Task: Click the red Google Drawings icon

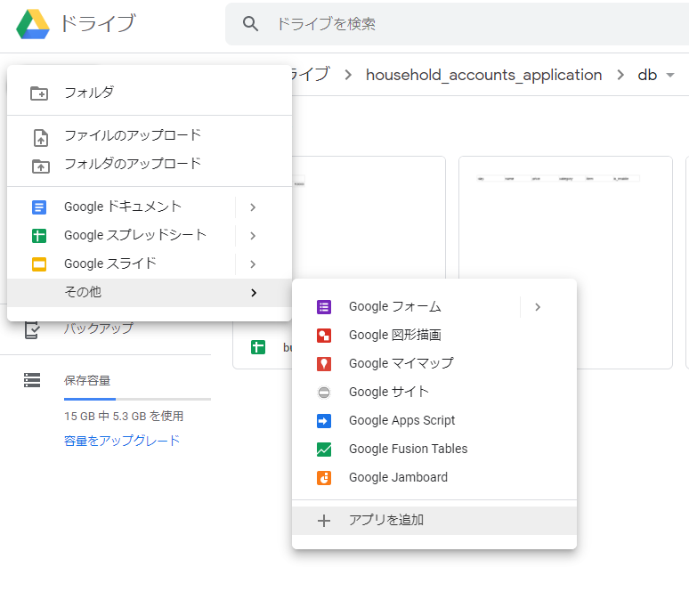Action: (324, 336)
